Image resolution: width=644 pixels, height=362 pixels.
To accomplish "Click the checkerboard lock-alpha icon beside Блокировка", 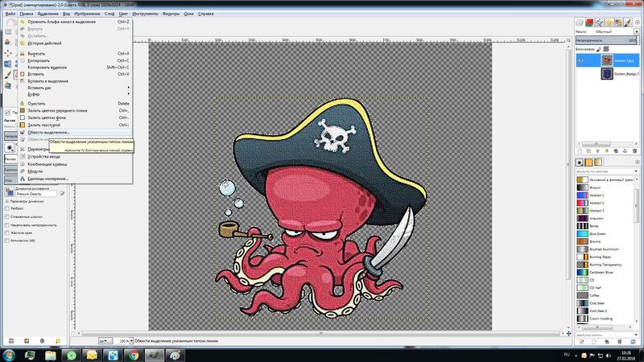I will coord(606,49).
